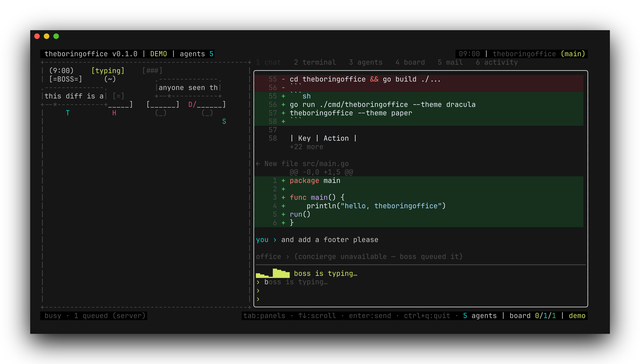Click the (9:00) office wall clock
640x364 pixels.
(x=61, y=71)
